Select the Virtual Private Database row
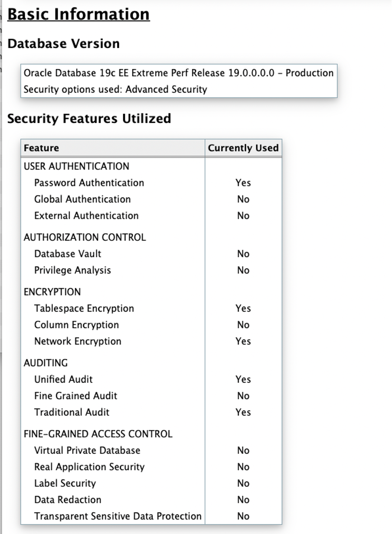392x534 pixels. (87, 451)
